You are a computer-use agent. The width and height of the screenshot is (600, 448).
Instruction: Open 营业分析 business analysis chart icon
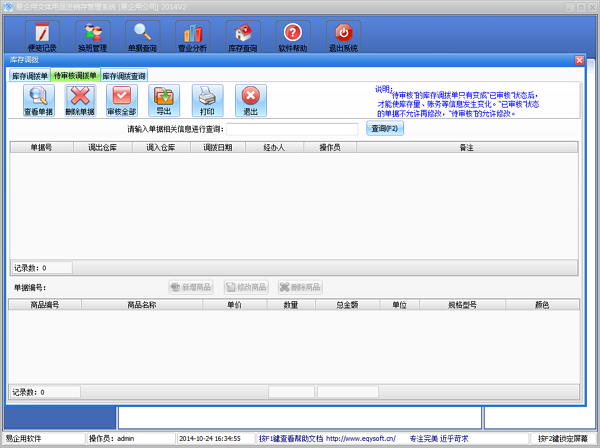pyautogui.click(x=193, y=37)
